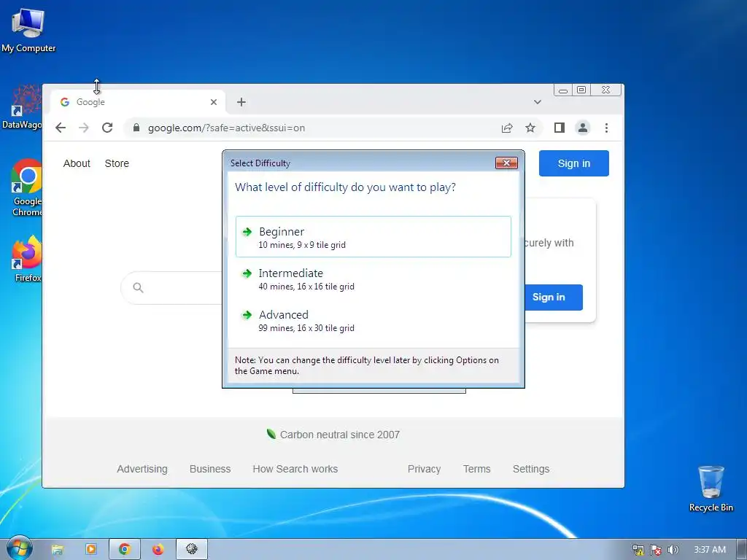Select Google Chrome desktop shortcut
The width and height of the screenshot is (747, 560).
coord(27,187)
